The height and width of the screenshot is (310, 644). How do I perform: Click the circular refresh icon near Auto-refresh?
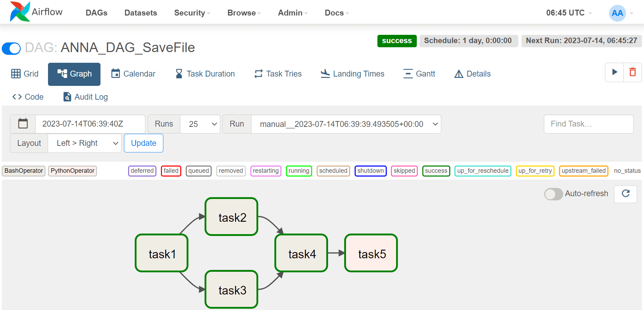pos(625,193)
